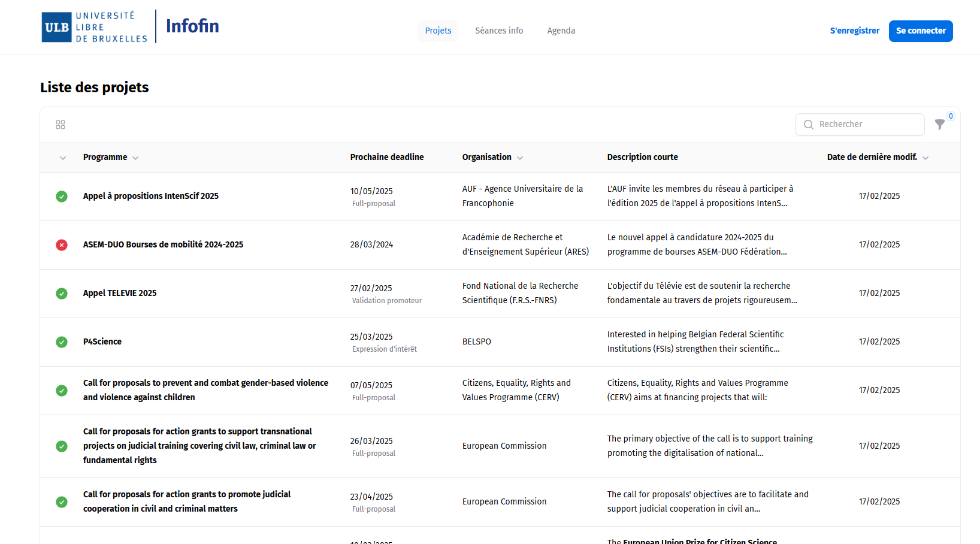Click the Se connecter button

921,31
